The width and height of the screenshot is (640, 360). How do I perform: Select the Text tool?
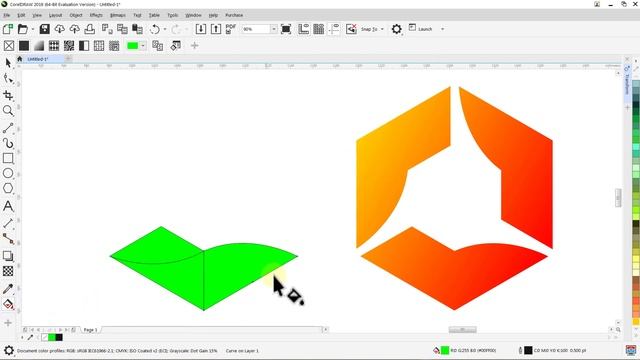tap(8, 206)
